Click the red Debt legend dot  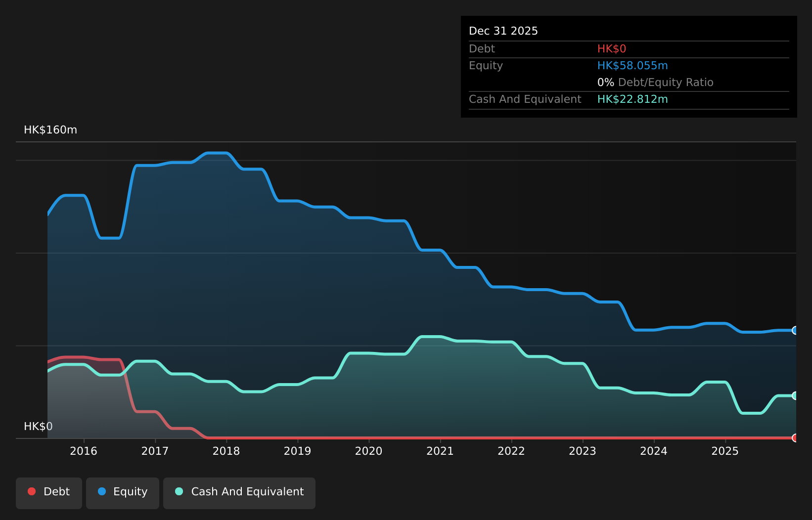[32, 491]
